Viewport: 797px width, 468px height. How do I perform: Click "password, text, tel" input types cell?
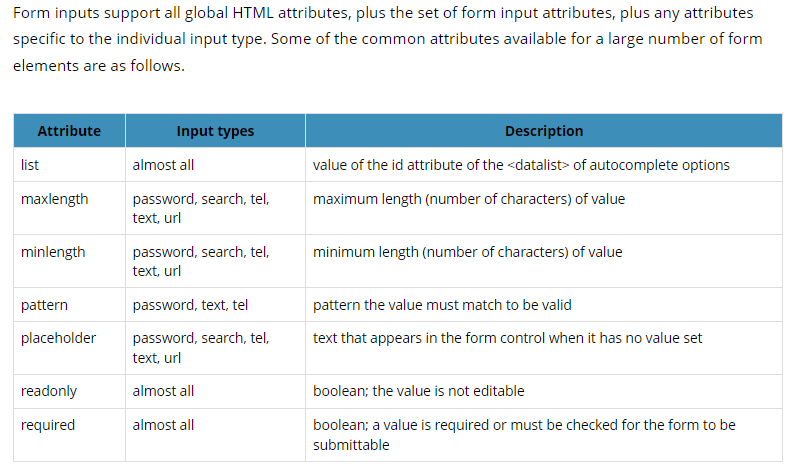tap(190, 304)
